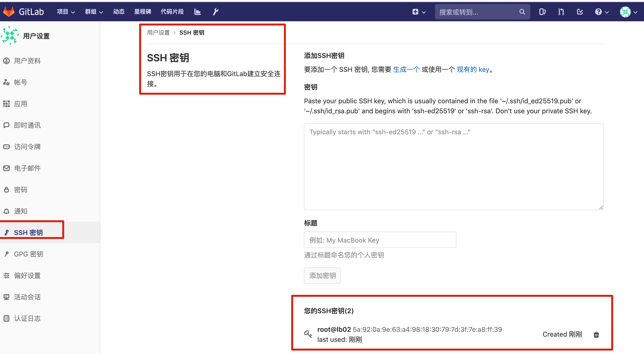The width and height of the screenshot is (644, 354).
Task: Click the search magnifier icon
Action: click(522, 11)
